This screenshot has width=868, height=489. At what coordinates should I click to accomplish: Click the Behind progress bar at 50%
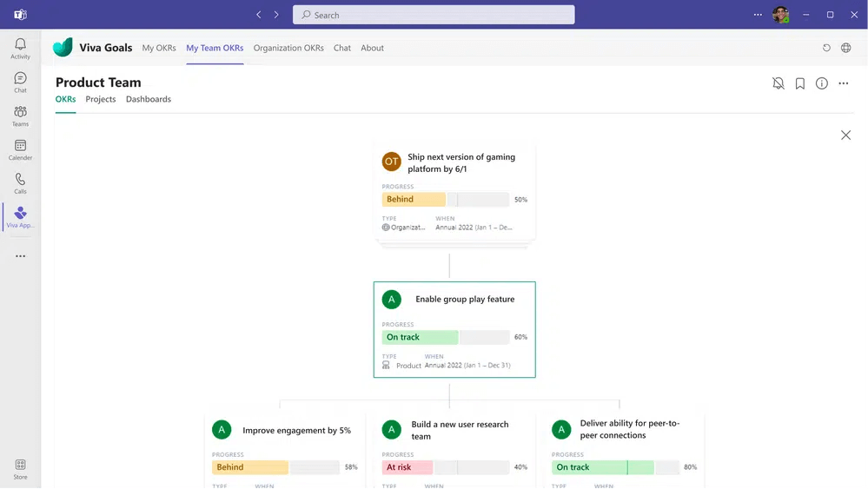446,199
